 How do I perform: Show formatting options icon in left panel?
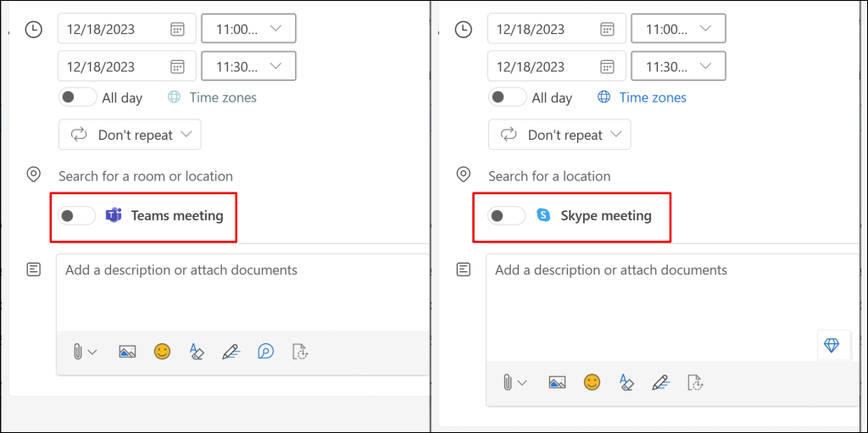197,352
